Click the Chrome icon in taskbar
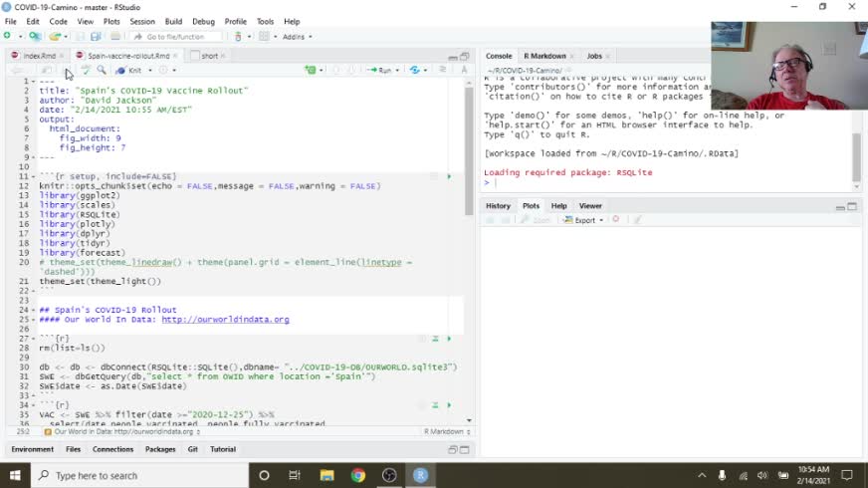Screen dimensions: 868x488 tap(357, 475)
